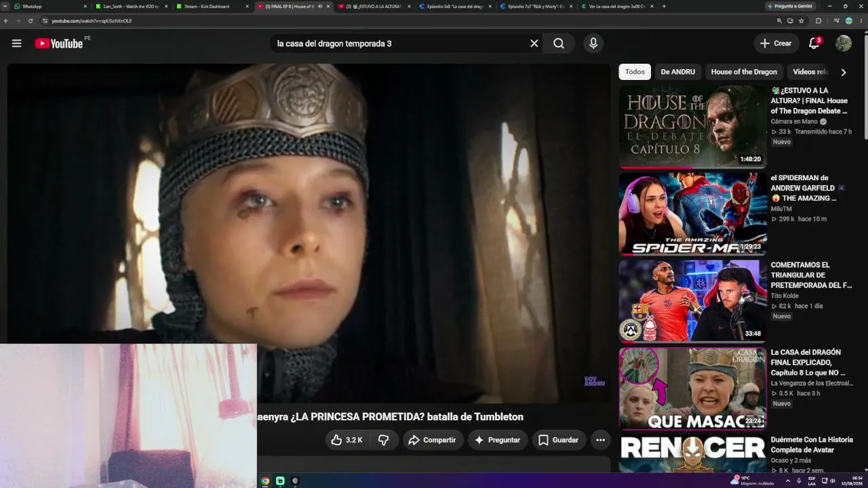Open ¿ESTUVO A LA ALTURA? video title
868x488 pixels.
pyautogui.click(x=809, y=100)
